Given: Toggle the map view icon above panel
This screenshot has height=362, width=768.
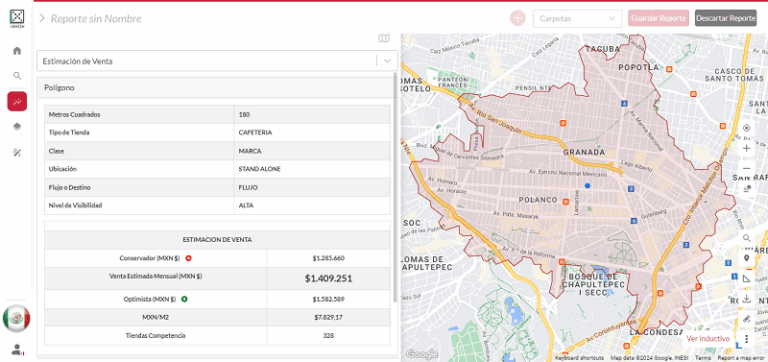Looking at the screenshot, I should pyautogui.click(x=384, y=38).
